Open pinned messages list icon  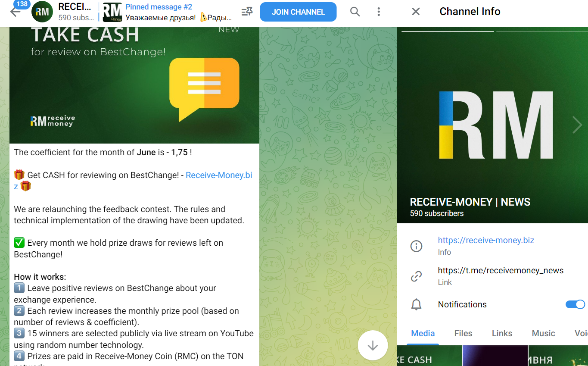(247, 12)
